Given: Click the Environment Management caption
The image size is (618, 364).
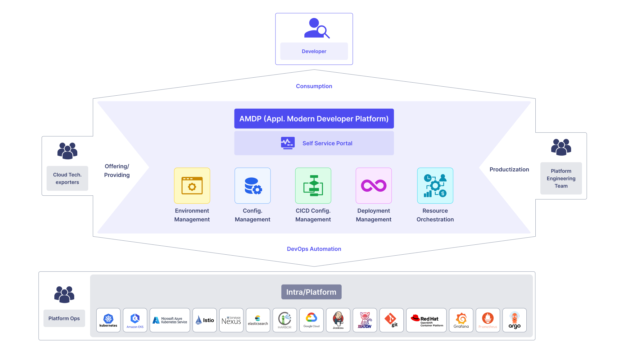Looking at the screenshot, I should (x=192, y=215).
